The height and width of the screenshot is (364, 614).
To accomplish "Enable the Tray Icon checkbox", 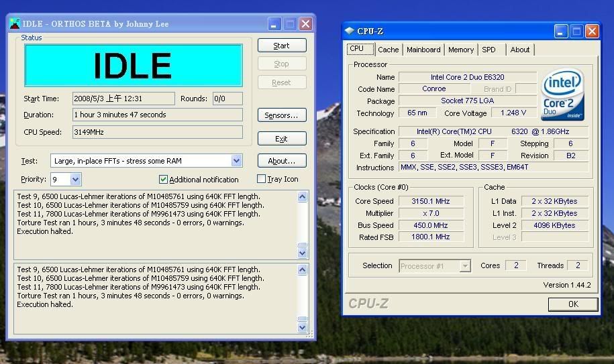I will (x=261, y=179).
